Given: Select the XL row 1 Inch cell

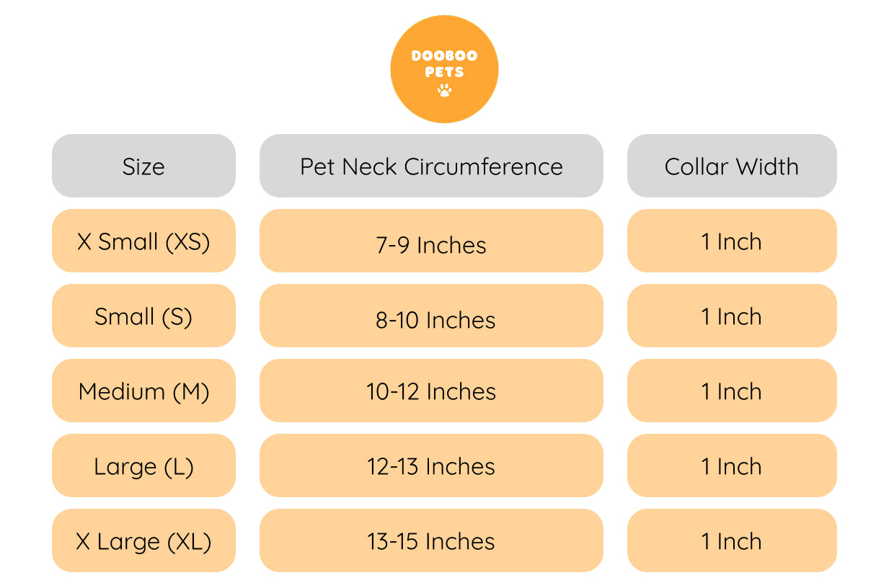Looking at the screenshot, I should coord(731,541).
